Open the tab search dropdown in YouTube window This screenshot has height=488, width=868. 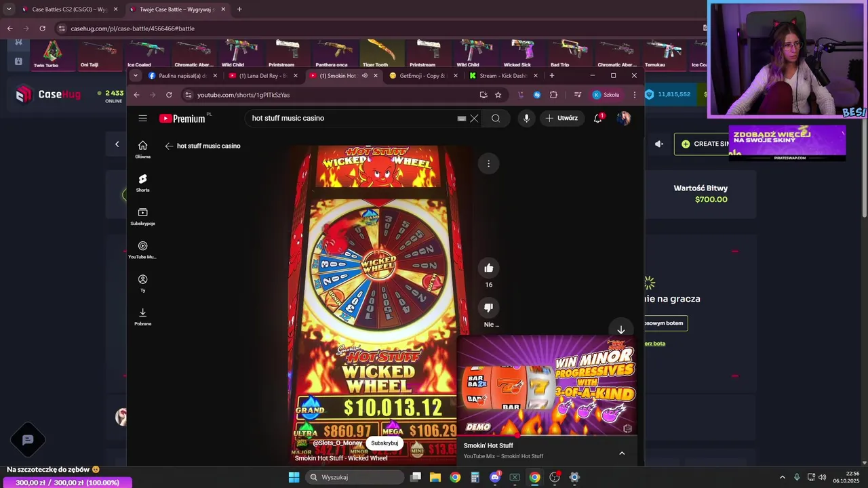[136, 76]
